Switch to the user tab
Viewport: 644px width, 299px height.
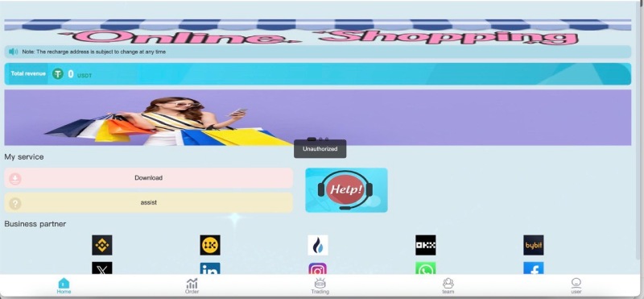(576, 286)
